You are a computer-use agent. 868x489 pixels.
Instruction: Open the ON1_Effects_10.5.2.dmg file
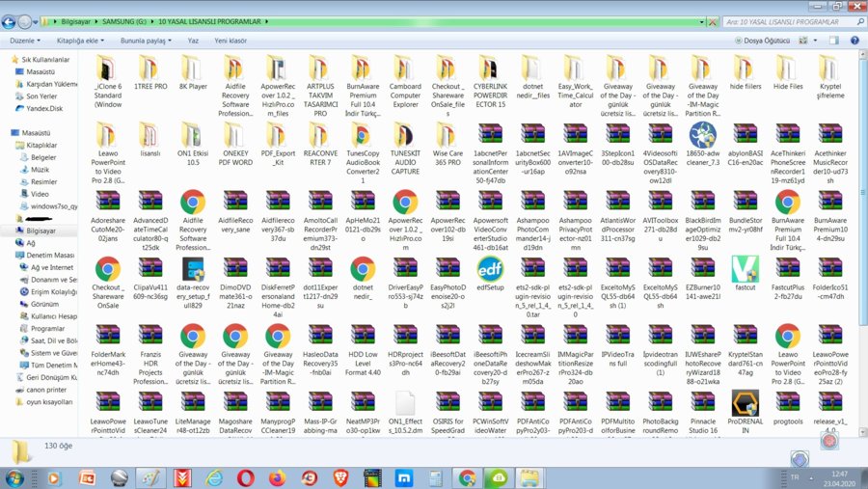tap(405, 403)
